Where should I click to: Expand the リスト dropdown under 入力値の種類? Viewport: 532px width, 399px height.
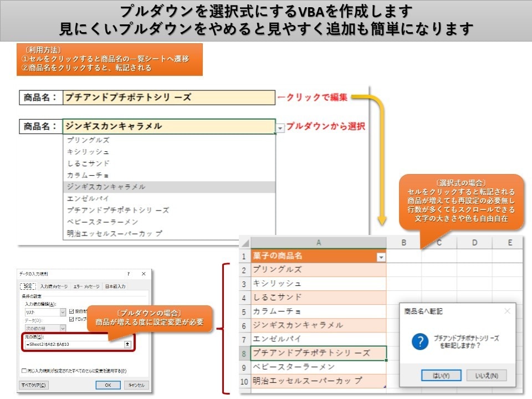(x=63, y=312)
